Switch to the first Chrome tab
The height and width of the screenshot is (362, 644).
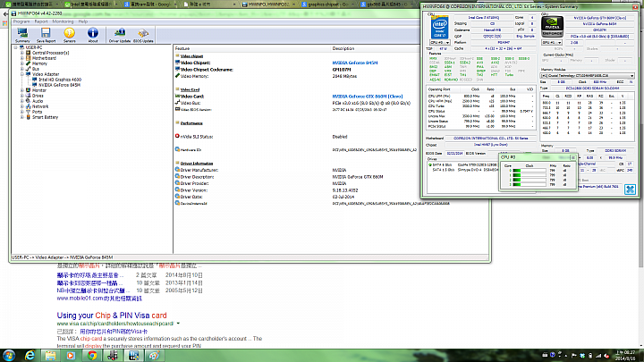(31, 4)
